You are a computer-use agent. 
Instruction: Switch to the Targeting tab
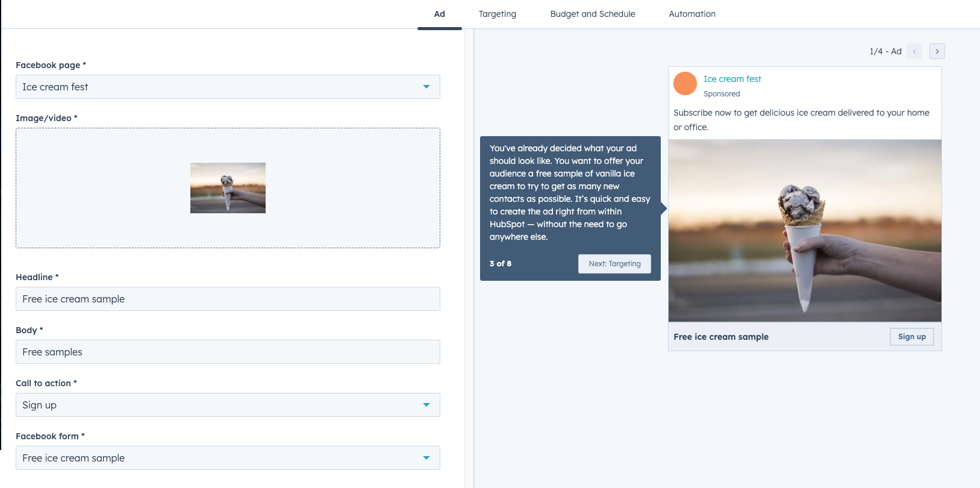tap(497, 14)
